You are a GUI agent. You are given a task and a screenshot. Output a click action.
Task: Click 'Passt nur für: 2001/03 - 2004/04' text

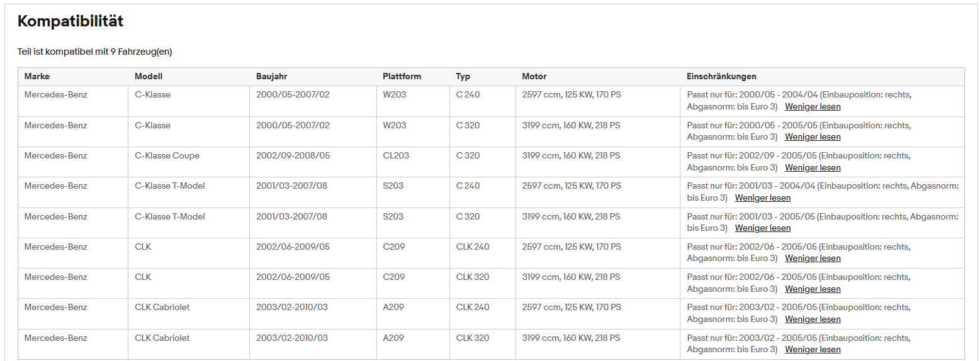751,186
